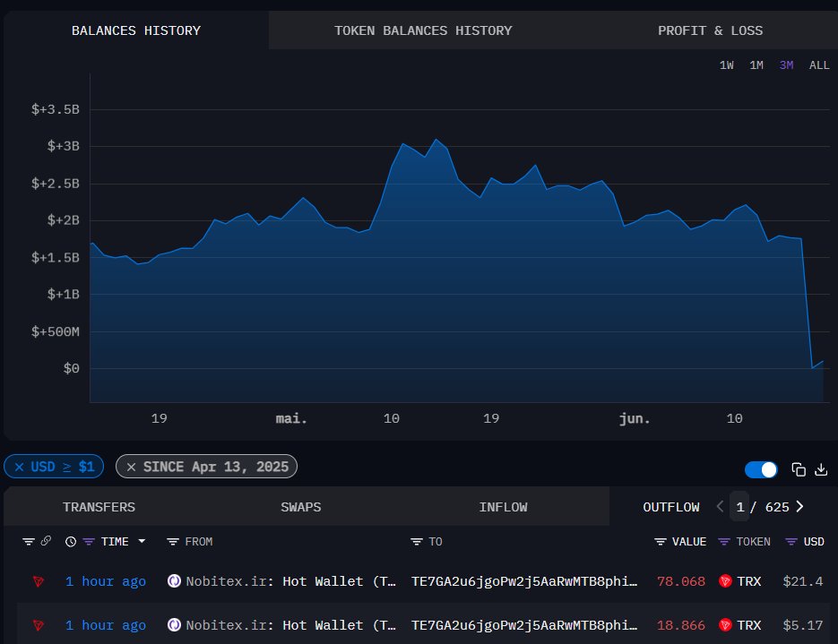Screen dimensions: 838x644
Task: Click the 18.866 value cell
Action: point(681,625)
